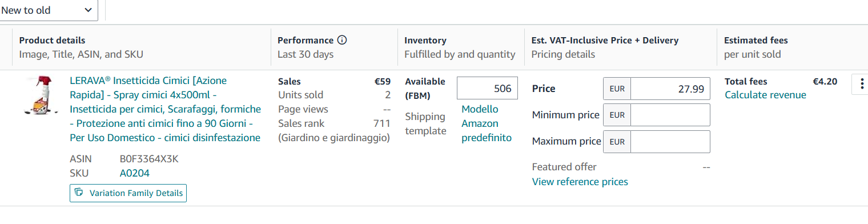Open the Modello Amazon predefinito shipping template

487,123
